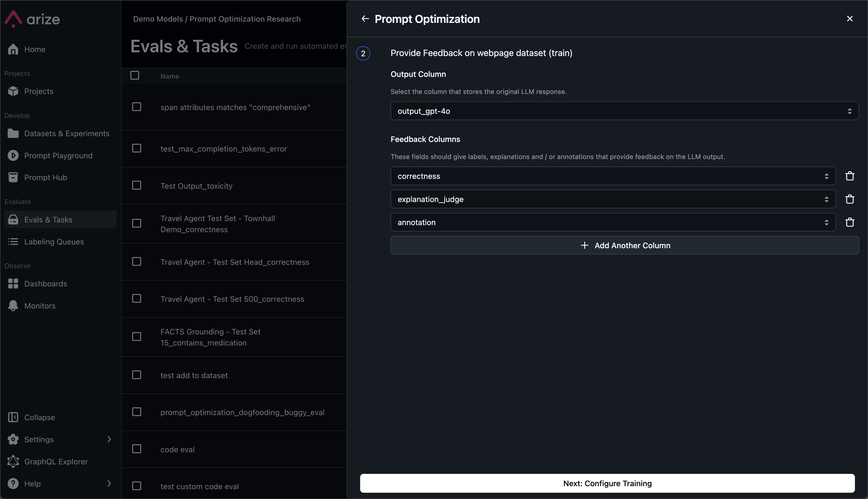Click the GraphQL Explorer icon

coord(13,462)
